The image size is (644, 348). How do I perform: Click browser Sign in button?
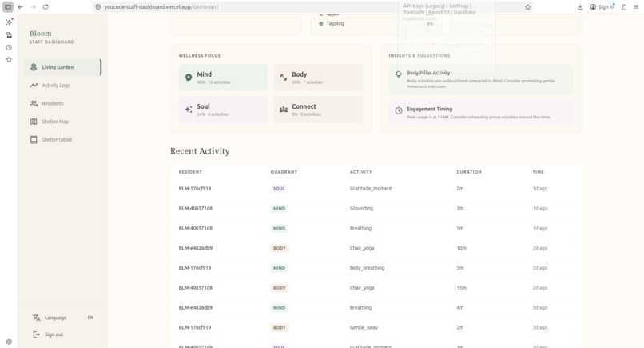point(602,7)
